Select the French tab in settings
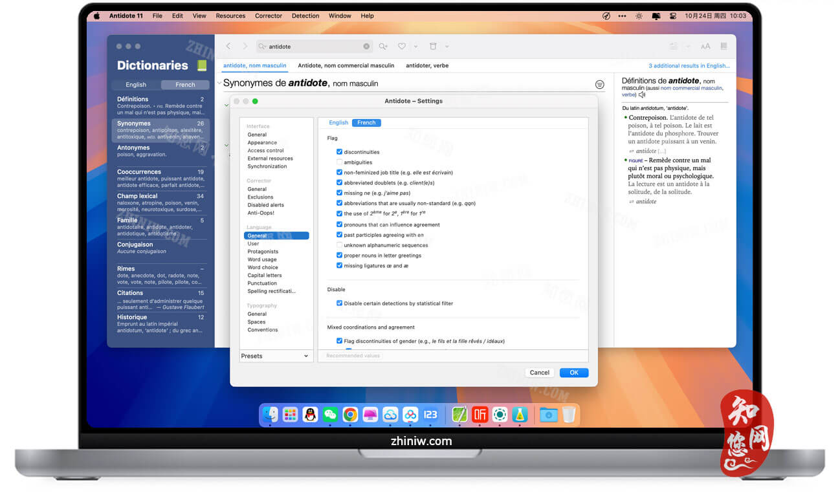840x504 pixels. (366, 123)
